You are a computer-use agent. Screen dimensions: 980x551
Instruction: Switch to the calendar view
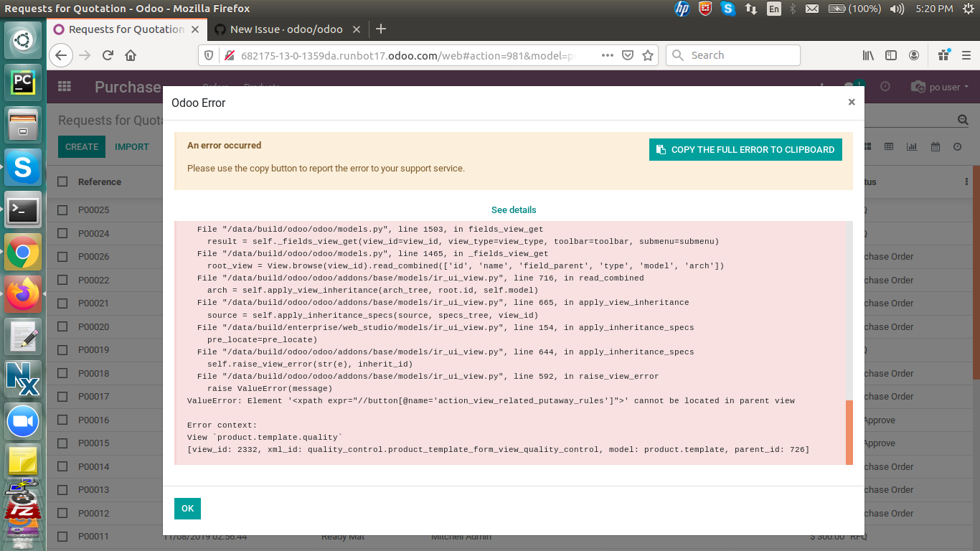(x=935, y=146)
